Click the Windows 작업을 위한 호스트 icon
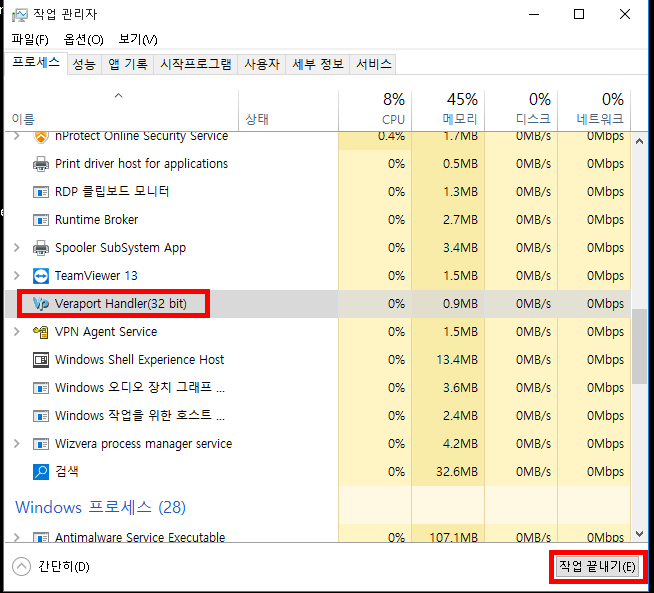The width and height of the screenshot is (654, 593). coord(40,416)
